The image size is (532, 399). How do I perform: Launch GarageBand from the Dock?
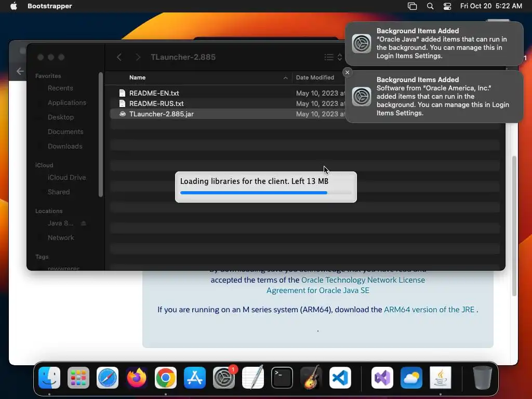pos(311,378)
